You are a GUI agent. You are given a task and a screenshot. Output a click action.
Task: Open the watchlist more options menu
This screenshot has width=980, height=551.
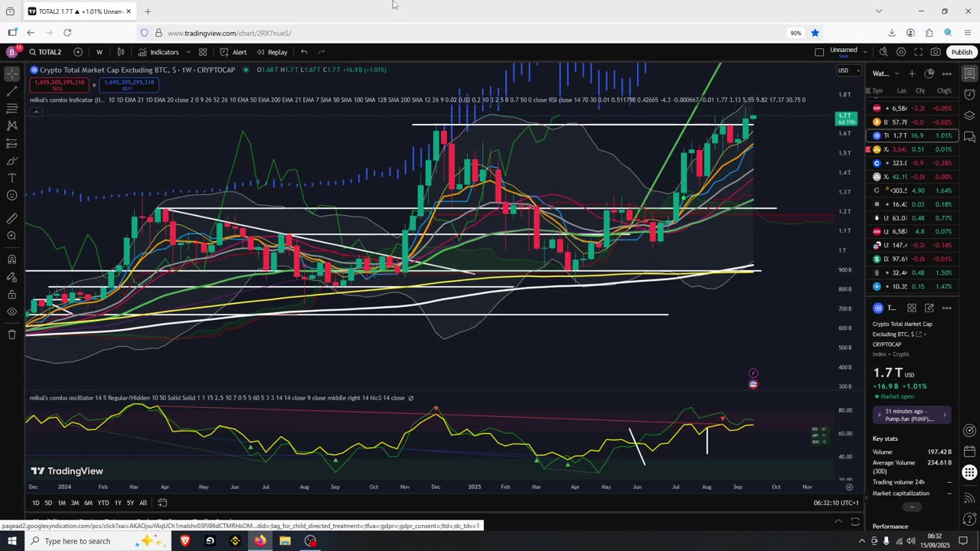(947, 73)
